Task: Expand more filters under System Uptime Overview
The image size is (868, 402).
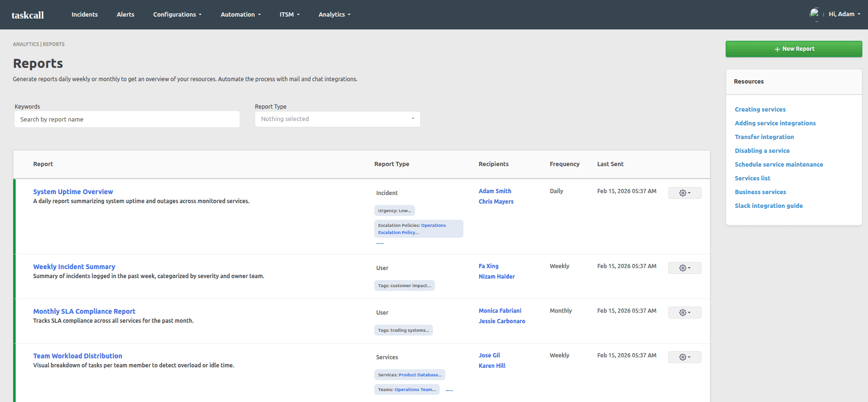Action: [x=380, y=243]
